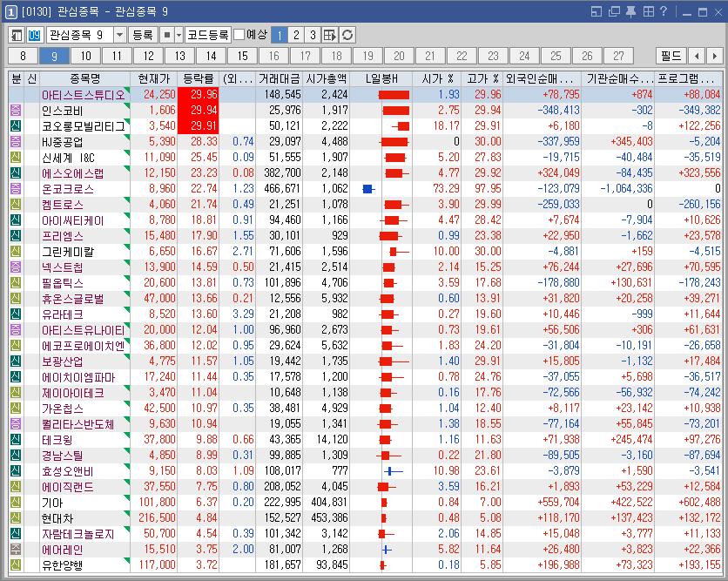Click the 주 icon on 에어레인 row
The width and height of the screenshot is (728, 581).
tap(16, 550)
